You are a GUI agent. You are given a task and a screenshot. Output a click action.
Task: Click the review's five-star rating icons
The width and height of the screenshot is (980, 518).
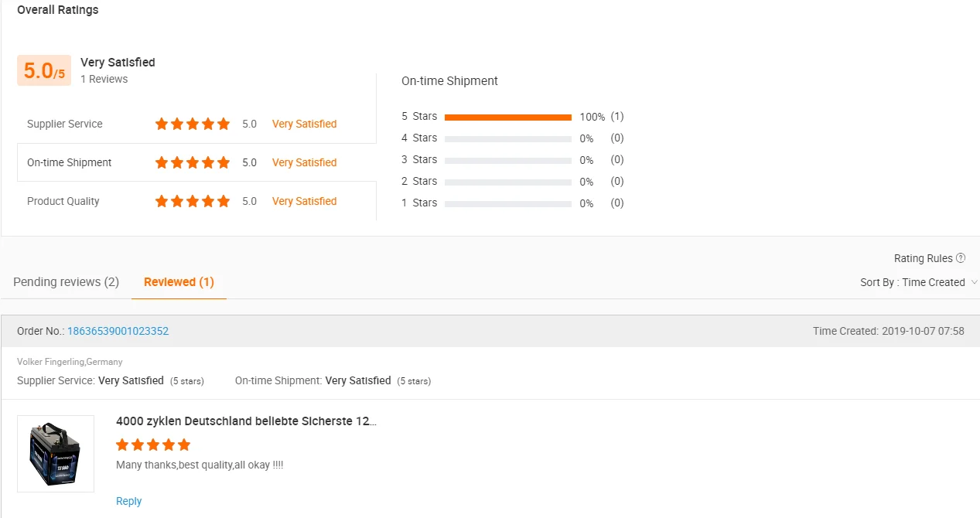point(153,445)
